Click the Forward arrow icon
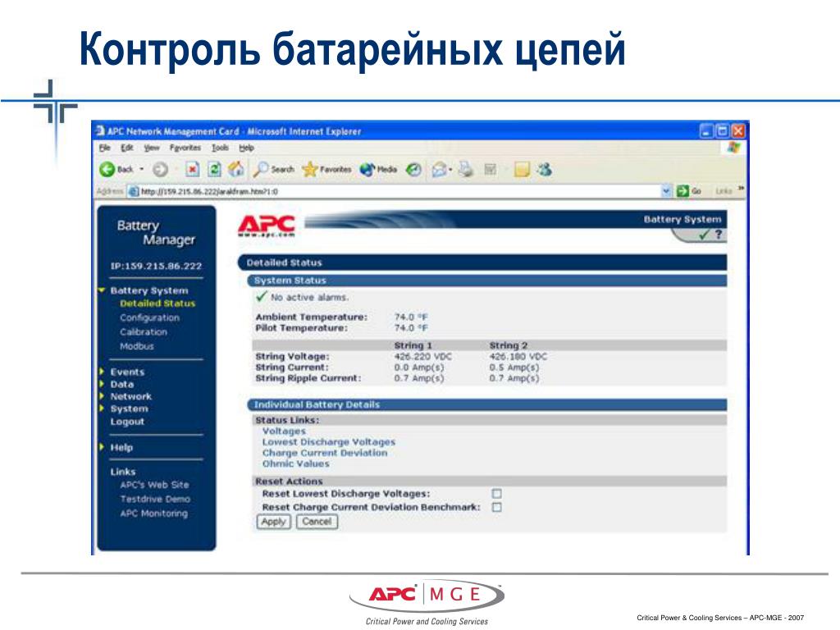The width and height of the screenshot is (840, 630). coord(160,170)
